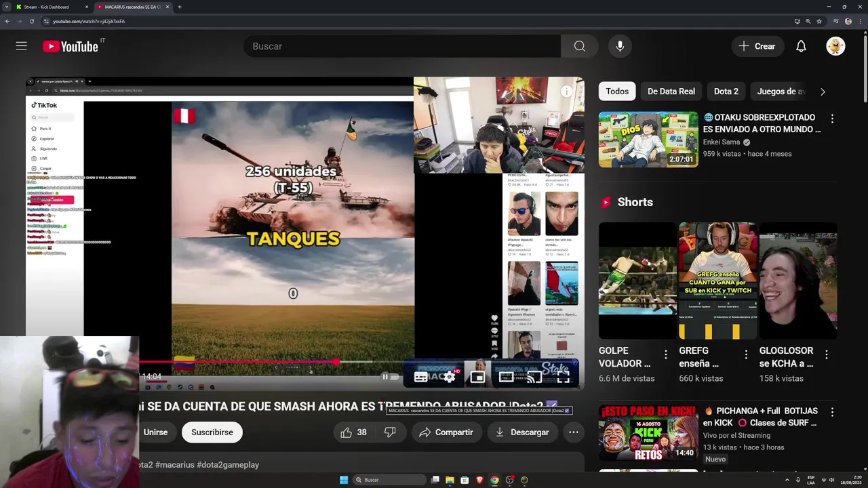Start voice search with microphone icon

click(620, 46)
